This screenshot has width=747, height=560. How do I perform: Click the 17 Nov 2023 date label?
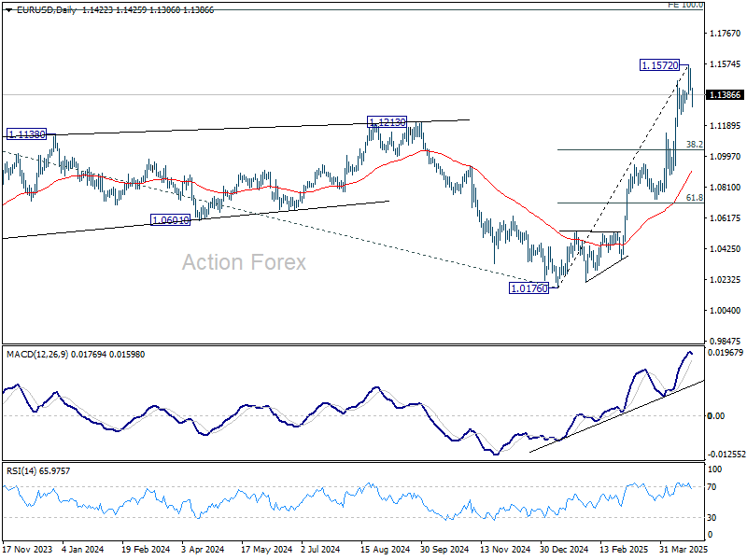[x=29, y=552]
